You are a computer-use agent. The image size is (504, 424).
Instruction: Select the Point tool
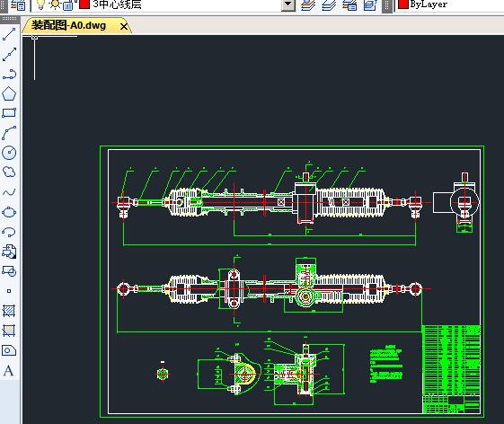9,291
